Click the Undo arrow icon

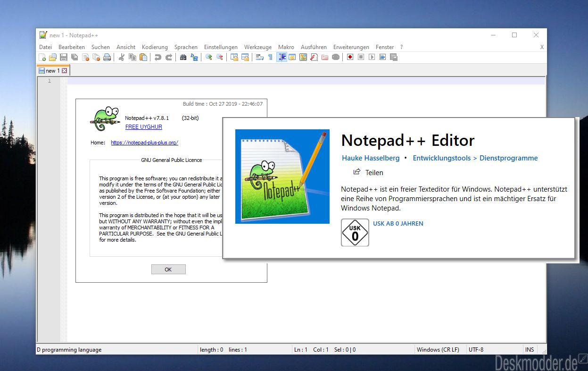pos(158,57)
